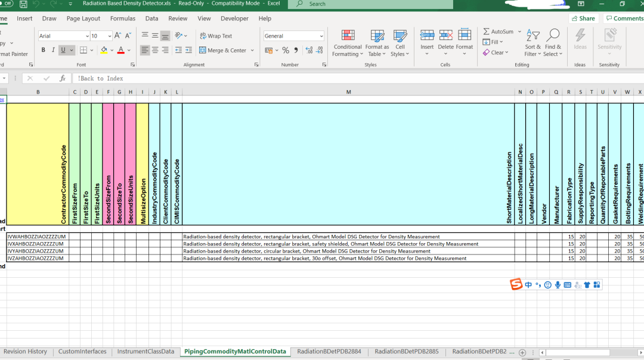Click the Accounting Number Format icon
Screen dimensions: 644x360
coord(268,50)
